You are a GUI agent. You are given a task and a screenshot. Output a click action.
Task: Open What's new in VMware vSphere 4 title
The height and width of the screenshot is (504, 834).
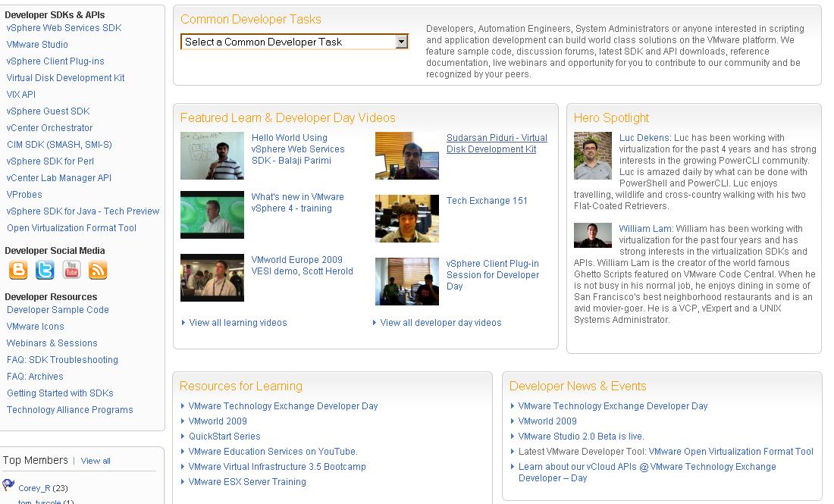point(297,202)
